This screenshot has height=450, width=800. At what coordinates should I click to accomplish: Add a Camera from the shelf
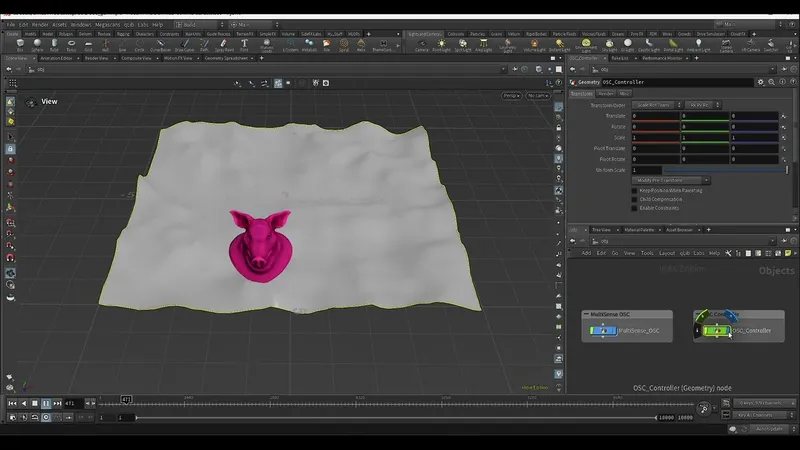coord(421,45)
